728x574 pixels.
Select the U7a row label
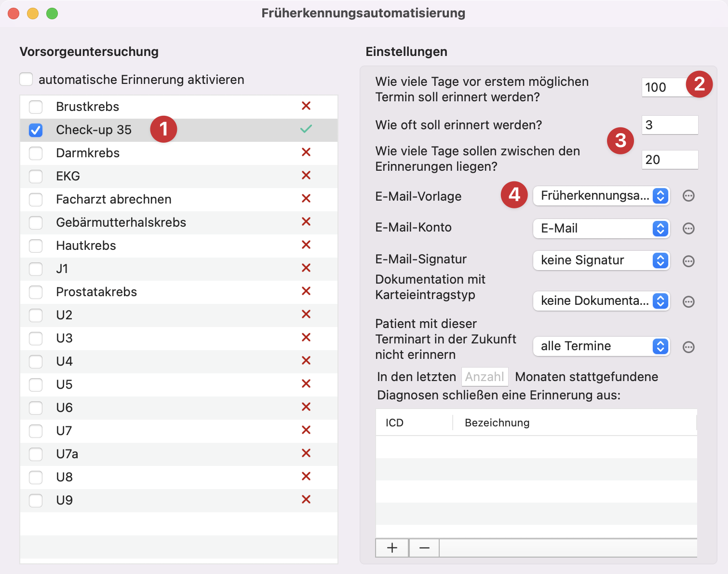pos(67,454)
